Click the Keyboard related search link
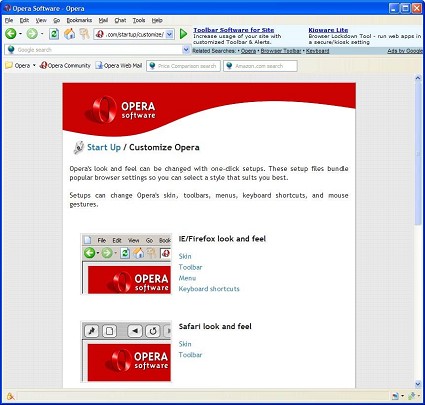 [x=317, y=51]
